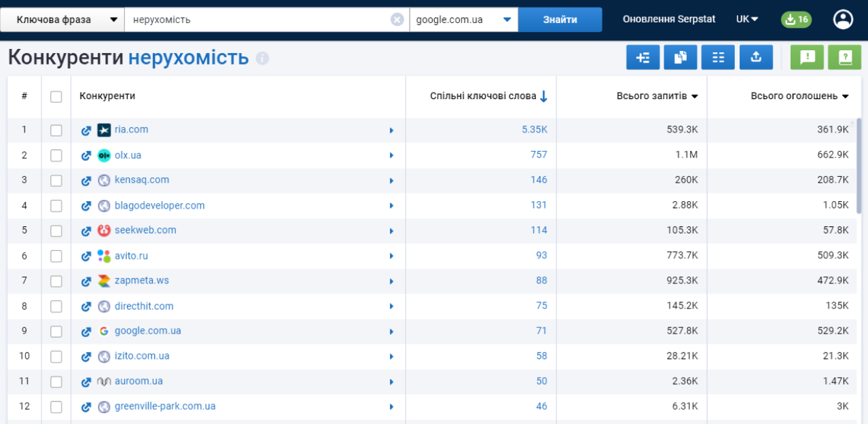The width and height of the screenshot is (868, 424).
Task: Open external link icon for ria.com
Action: [x=86, y=130]
